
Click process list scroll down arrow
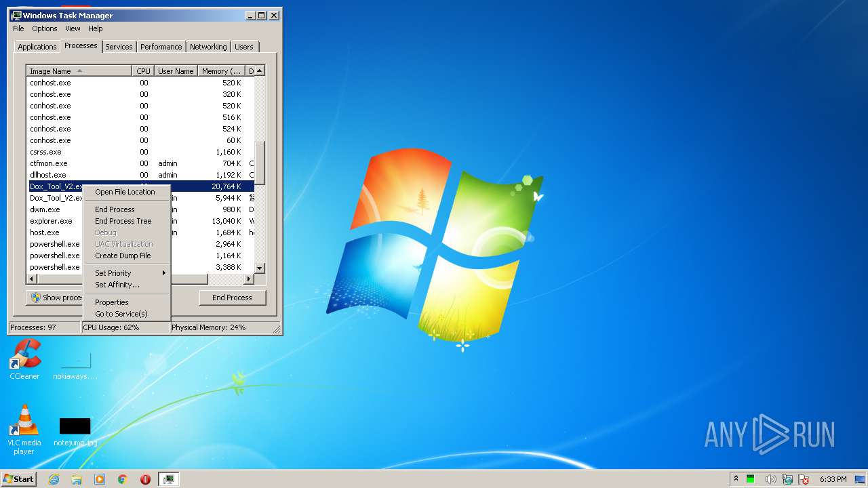(259, 268)
